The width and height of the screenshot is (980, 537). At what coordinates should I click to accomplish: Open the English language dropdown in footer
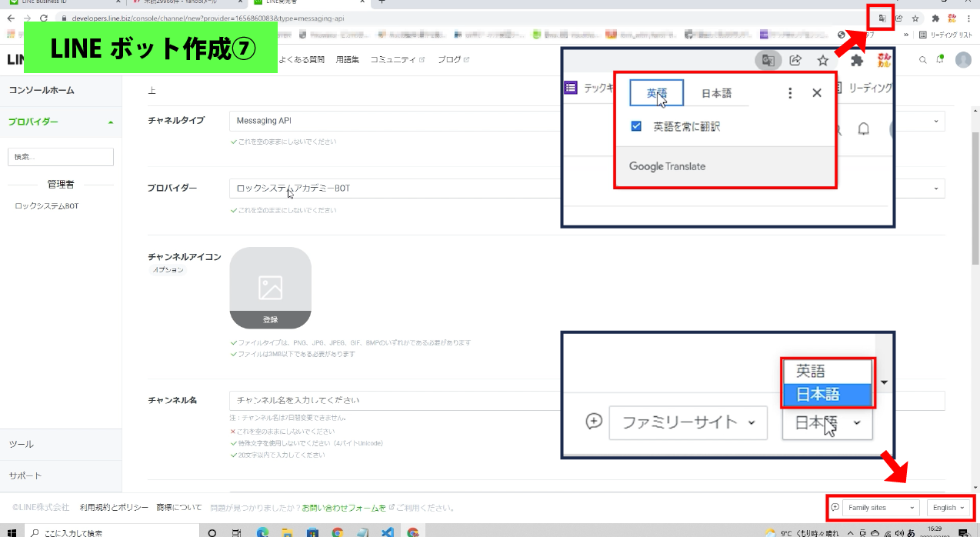tap(948, 508)
